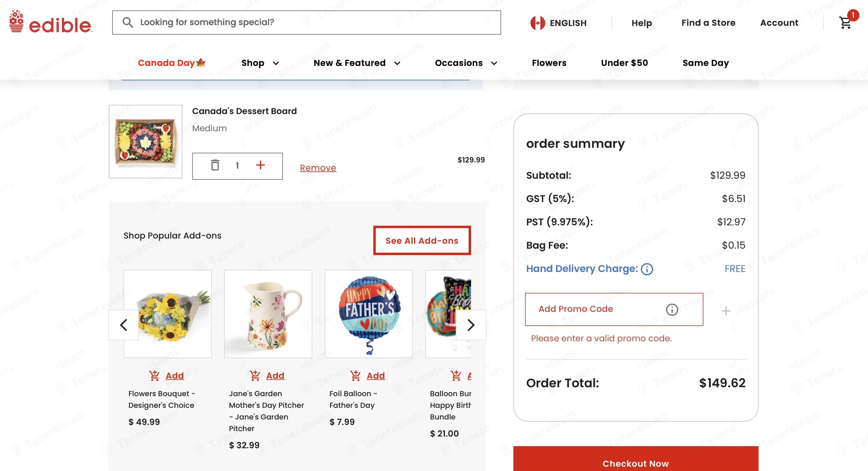Screen dimensions: 868x471
Task: Show next add-ons with right arrow
Action: coord(471,325)
